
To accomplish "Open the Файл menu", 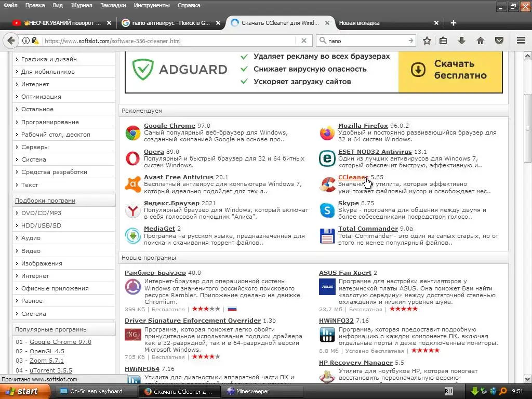I will (10, 5).
